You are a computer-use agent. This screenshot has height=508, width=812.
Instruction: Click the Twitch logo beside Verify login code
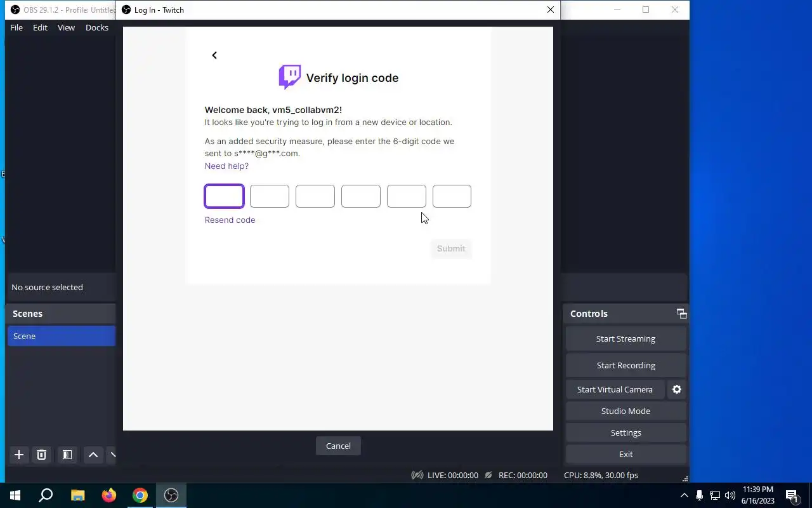(x=290, y=77)
